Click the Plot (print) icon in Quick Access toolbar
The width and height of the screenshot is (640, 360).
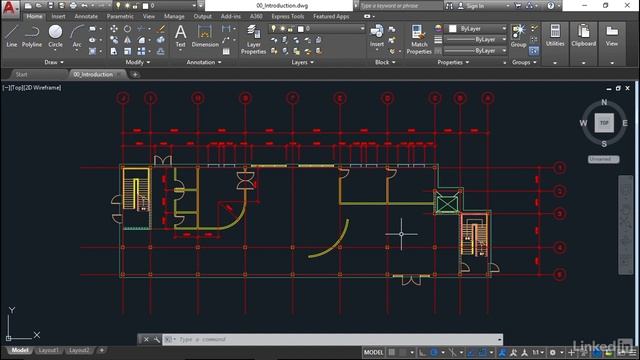click(73, 6)
